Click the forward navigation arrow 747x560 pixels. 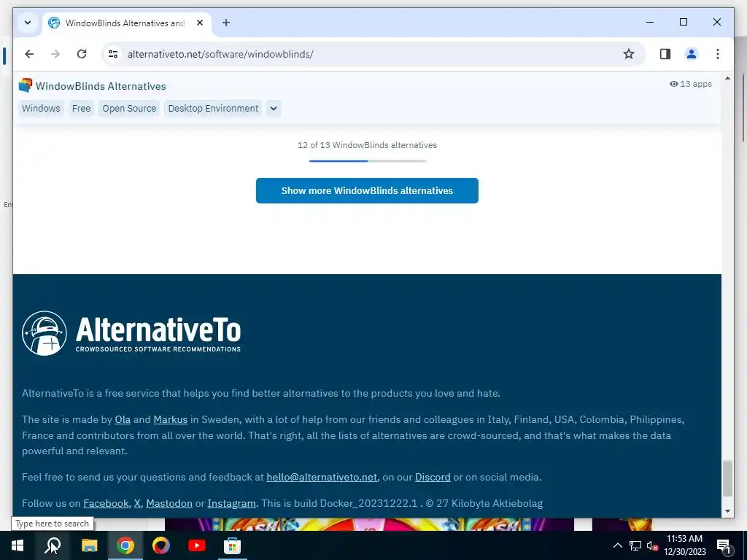(x=55, y=54)
